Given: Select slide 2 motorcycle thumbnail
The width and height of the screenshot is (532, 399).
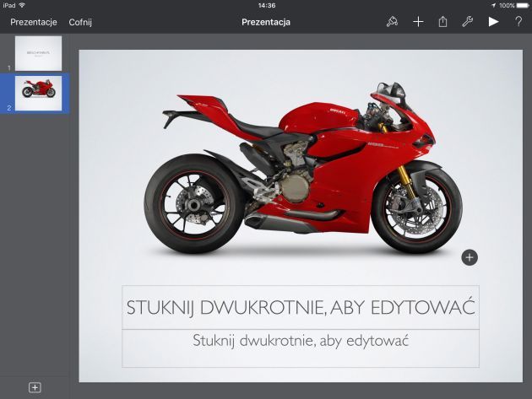Looking at the screenshot, I should pyautogui.click(x=38, y=93).
